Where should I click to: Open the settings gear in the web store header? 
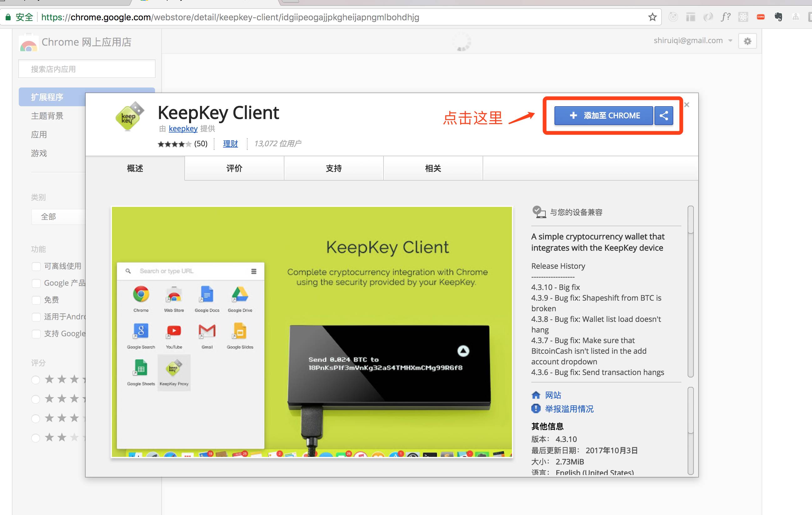click(747, 41)
